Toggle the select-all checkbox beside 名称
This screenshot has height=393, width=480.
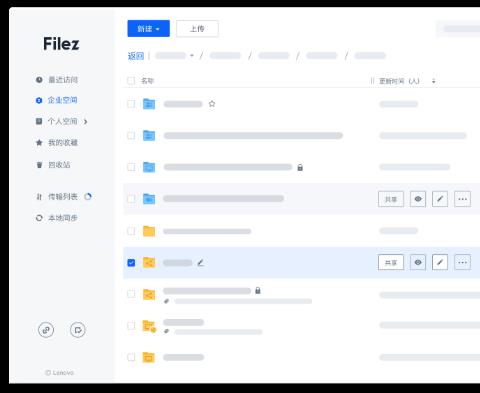tap(131, 81)
